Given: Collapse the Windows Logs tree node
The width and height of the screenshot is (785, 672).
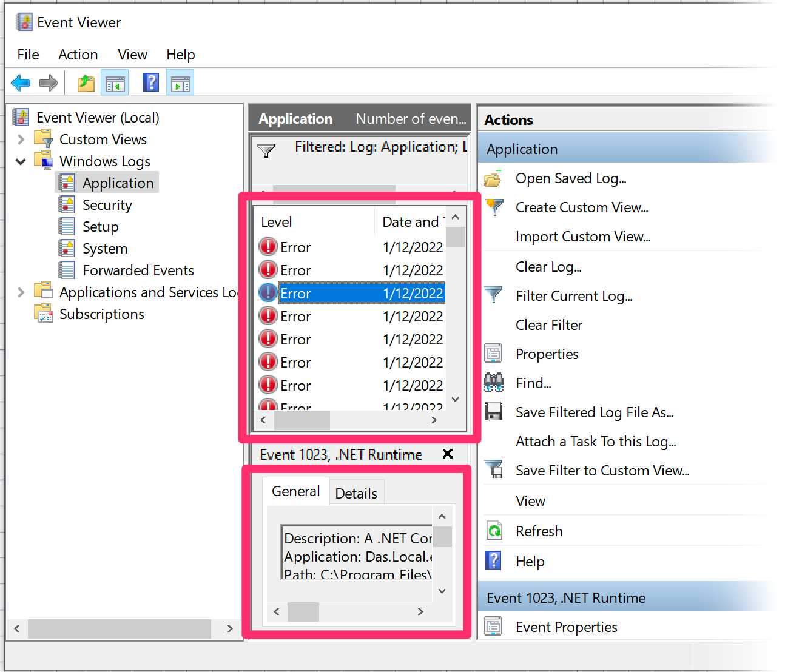Looking at the screenshot, I should click(21, 161).
